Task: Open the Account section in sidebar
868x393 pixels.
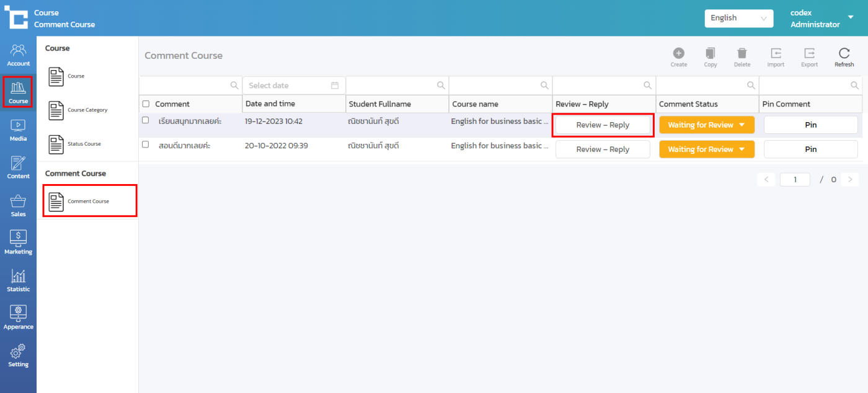Action: pyautogui.click(x=18, y=55)
